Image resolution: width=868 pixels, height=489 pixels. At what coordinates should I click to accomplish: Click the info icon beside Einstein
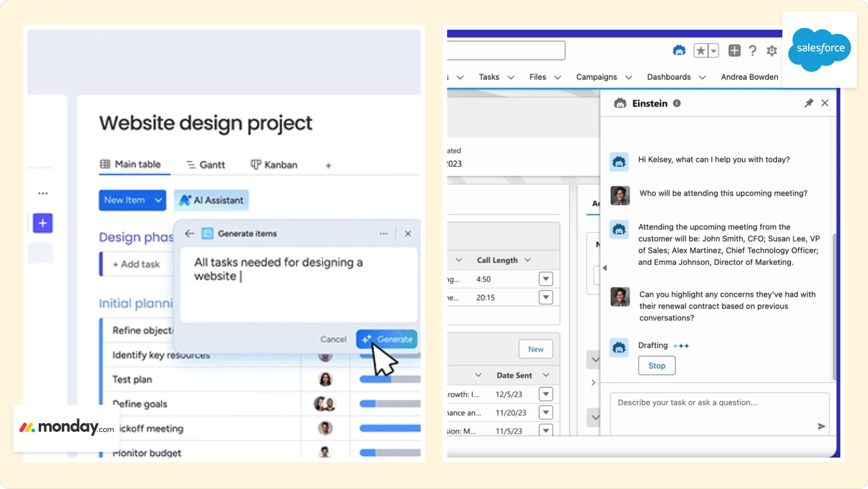click(677, 103)
